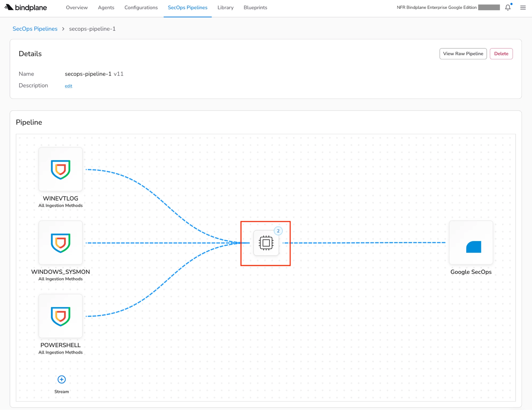Select the WINDOWS_SYSMON stream node

click(x=60, y=243)
